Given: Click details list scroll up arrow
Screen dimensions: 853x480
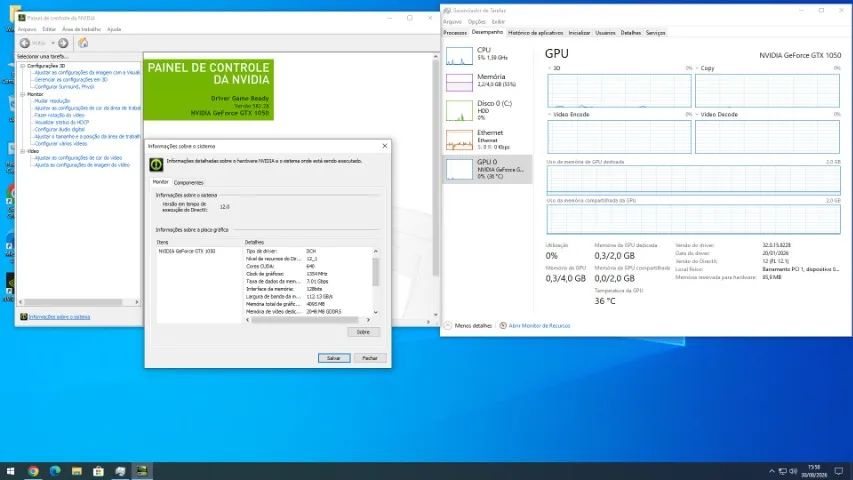Looking at the screenshot, I should (375, 251).
